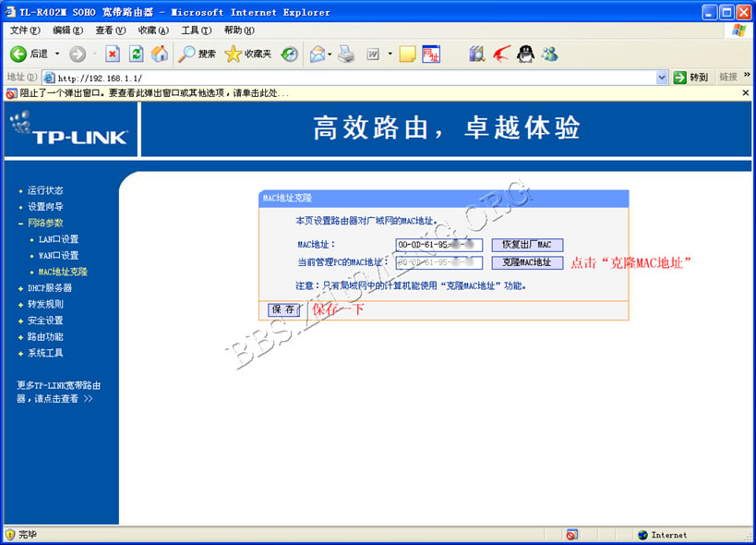Close the popup-blocked information bar
Screen dimensions: 756x545
click(746, 92)
